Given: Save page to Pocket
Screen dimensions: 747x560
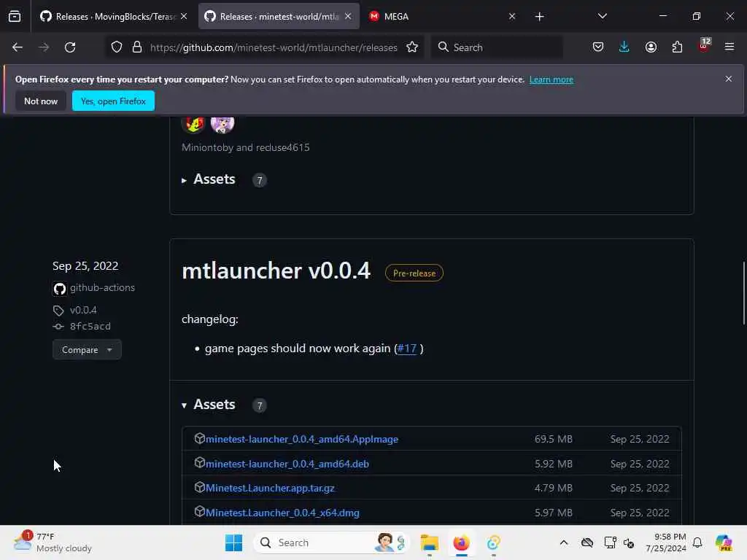Looking at the screenshot, I should click(598, 47).
